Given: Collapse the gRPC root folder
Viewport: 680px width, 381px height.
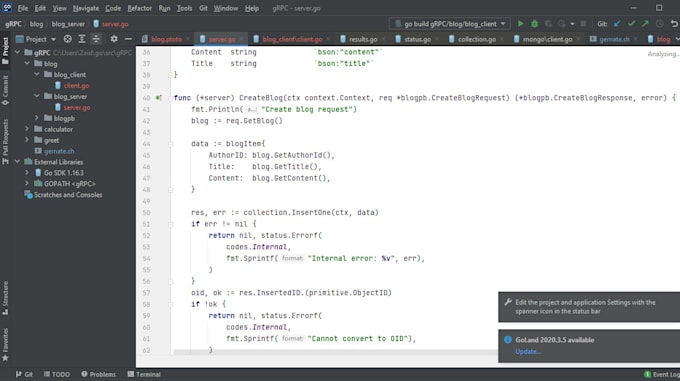Looking at the screenshot, I should tap(17, 52).
